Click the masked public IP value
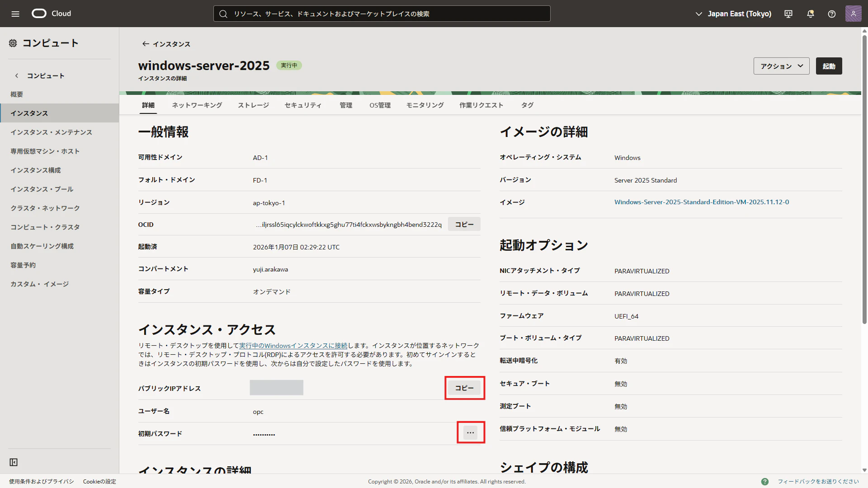Screen dimensions: 868x488 [276, 388]
